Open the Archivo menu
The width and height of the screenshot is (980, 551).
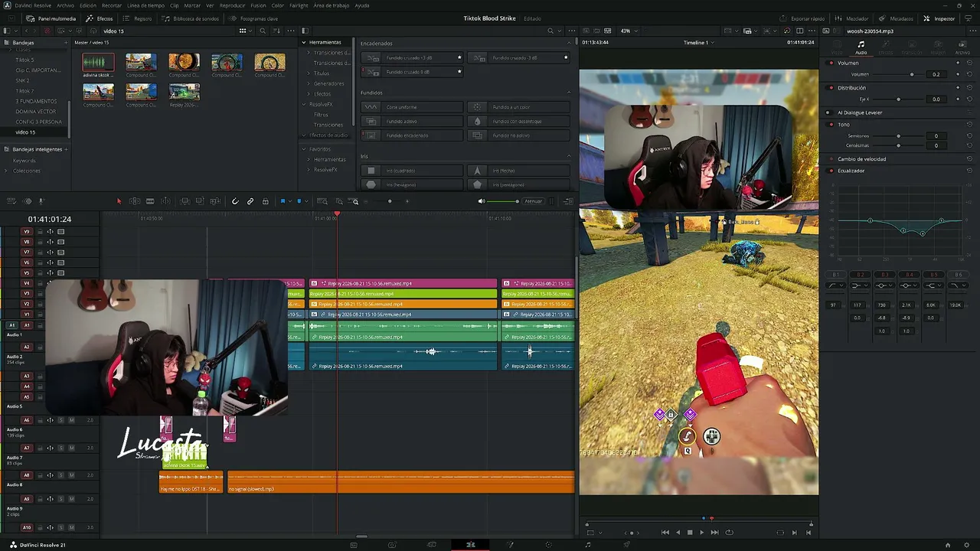tap(65, 5)
